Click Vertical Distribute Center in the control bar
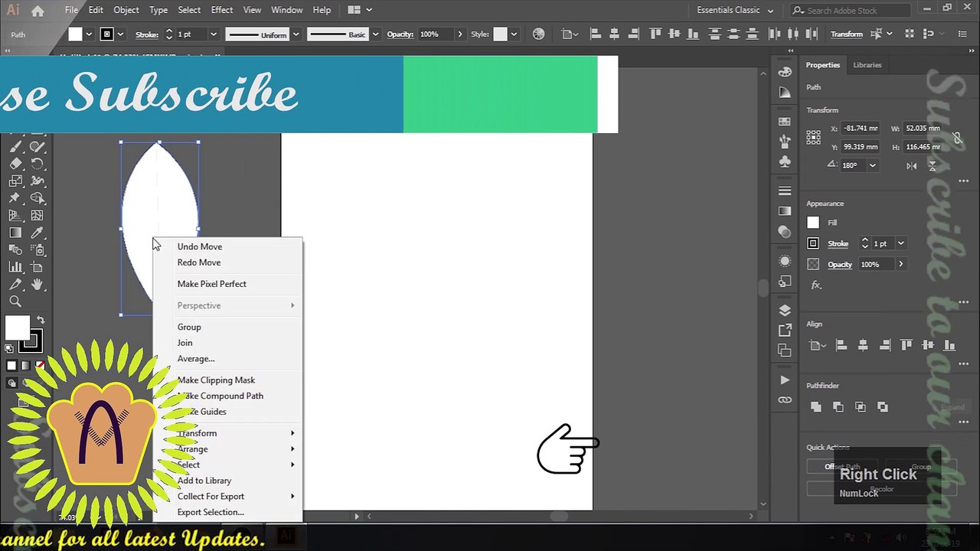This screenshot has width=980, height=551. click(733, 34)
